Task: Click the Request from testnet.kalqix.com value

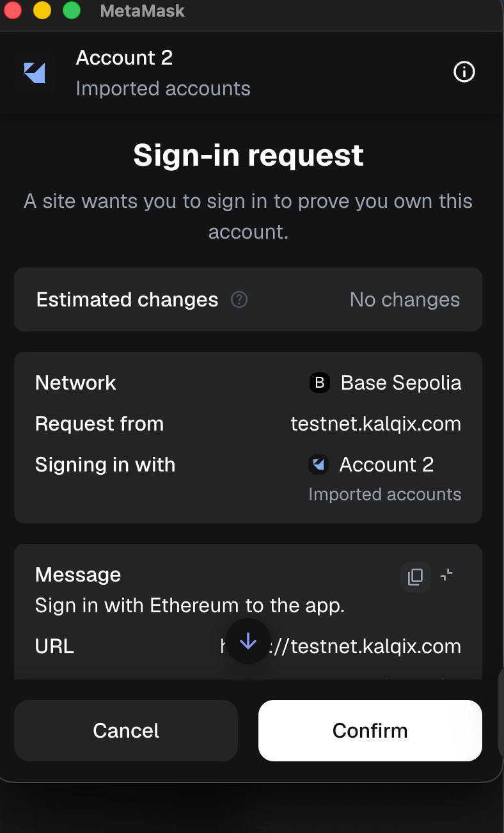Action: pyautogui.click(x=375, y=424)
